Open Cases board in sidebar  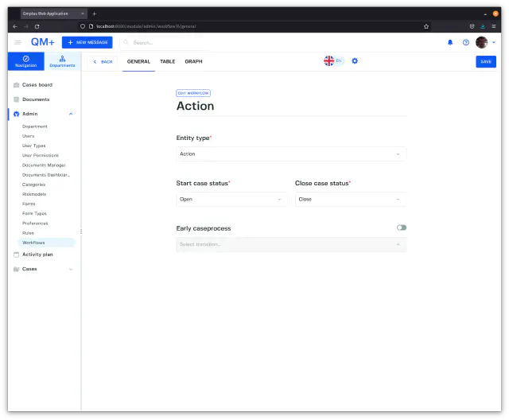37,84
